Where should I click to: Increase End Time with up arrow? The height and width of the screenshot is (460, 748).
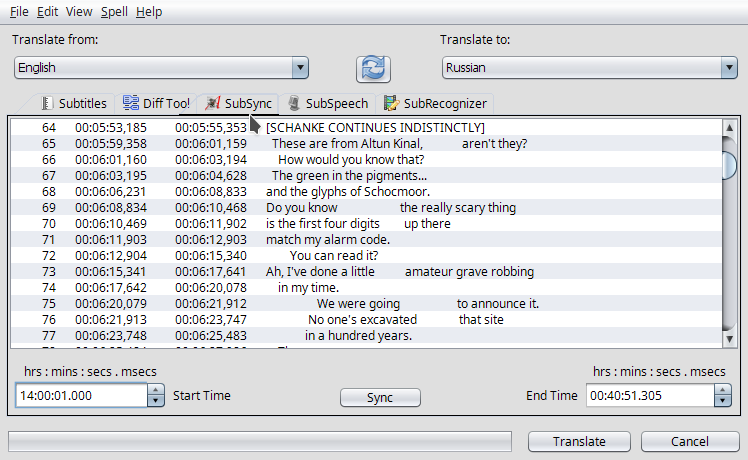pyautogui.click(x=722, y=390)
